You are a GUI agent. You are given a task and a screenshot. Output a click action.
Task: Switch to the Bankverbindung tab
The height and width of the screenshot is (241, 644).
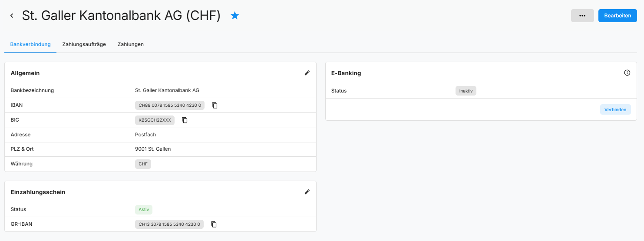coord(30,44)
